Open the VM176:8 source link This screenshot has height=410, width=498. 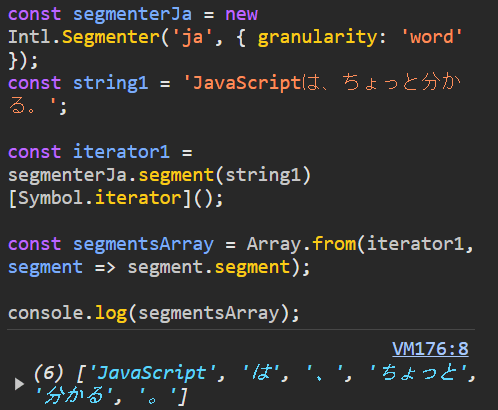430,349
